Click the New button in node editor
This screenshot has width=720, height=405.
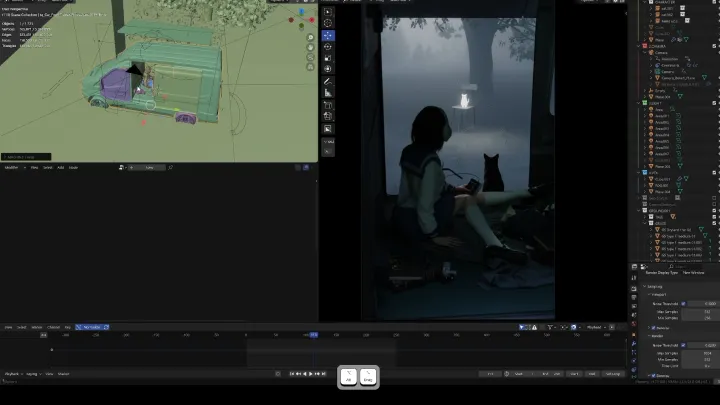pos(149,168)
